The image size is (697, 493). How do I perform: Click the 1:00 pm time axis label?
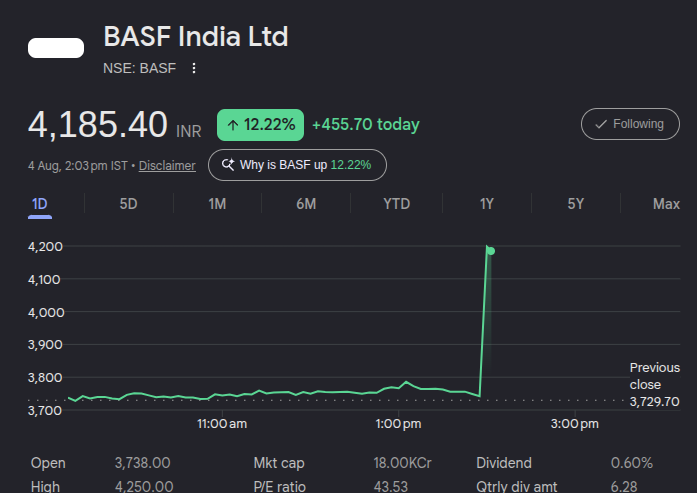click(398, 424)
